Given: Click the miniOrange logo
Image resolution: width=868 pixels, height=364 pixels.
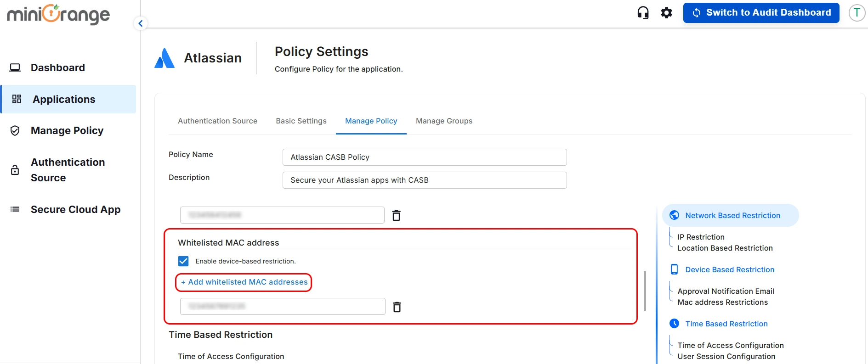Looking at the screenshot, I should [x=58, y=14].
